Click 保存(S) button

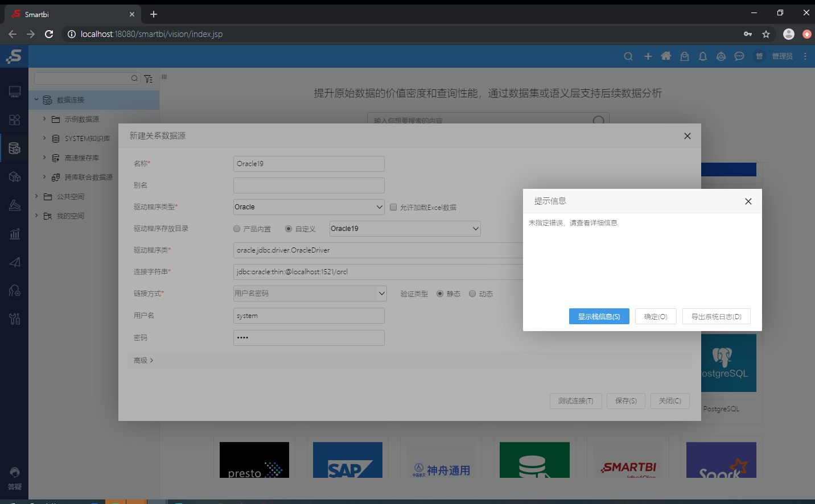click(626, 401)
